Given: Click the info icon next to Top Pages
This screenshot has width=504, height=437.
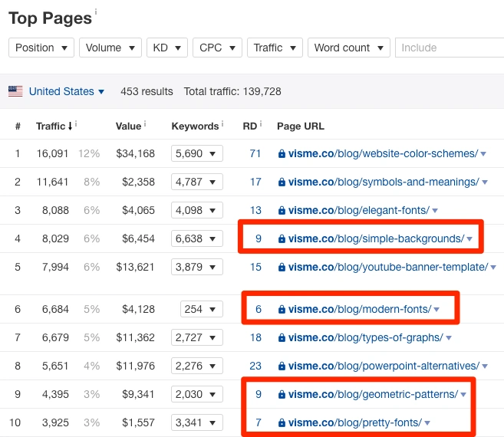Looking at the screenshot, I should [x=95, y=12].
